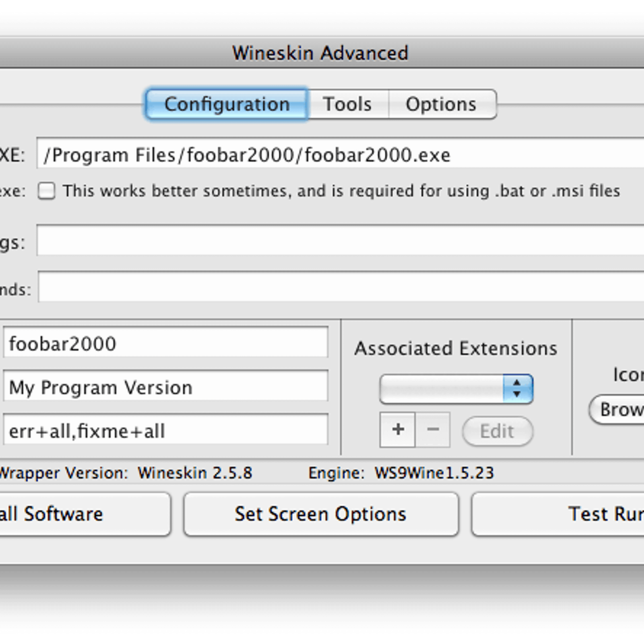Open the Tools tab
Screen dimensions: 644x644
coord(349,104)
